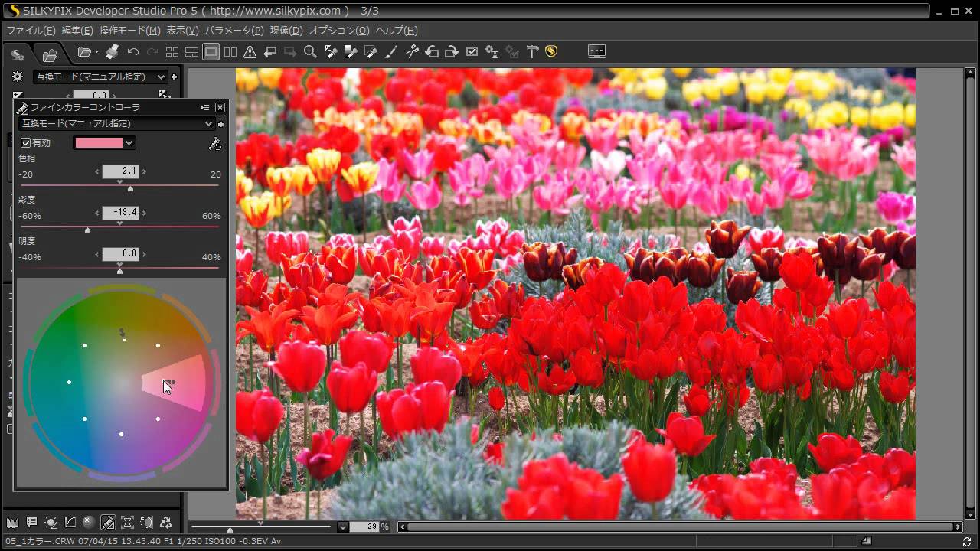
Task: Open the zoom percentage dropdown
Action: (343, 527)
